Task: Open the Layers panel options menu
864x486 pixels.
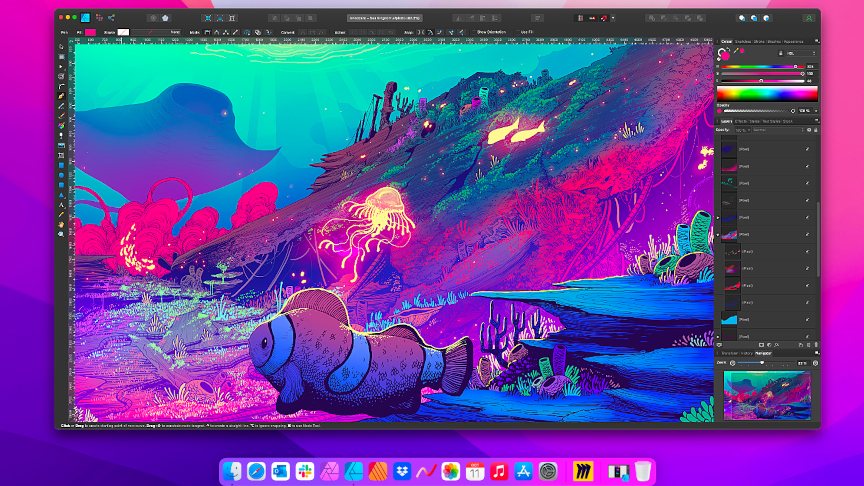Action: pos(817,121)
